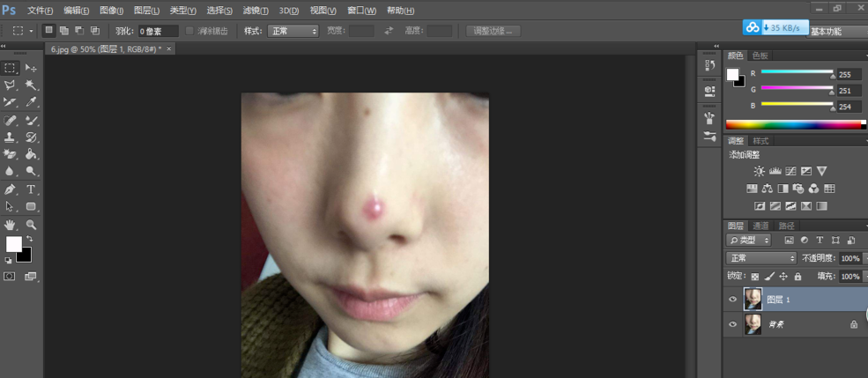Select the Clone Stamp tool
The image size is (868, 378).
(11, 137)
